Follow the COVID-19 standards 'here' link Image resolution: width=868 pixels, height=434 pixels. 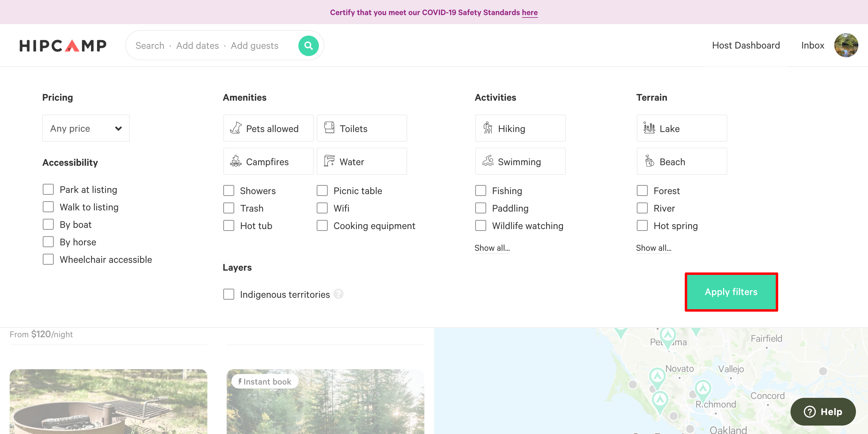coord(530,12)
